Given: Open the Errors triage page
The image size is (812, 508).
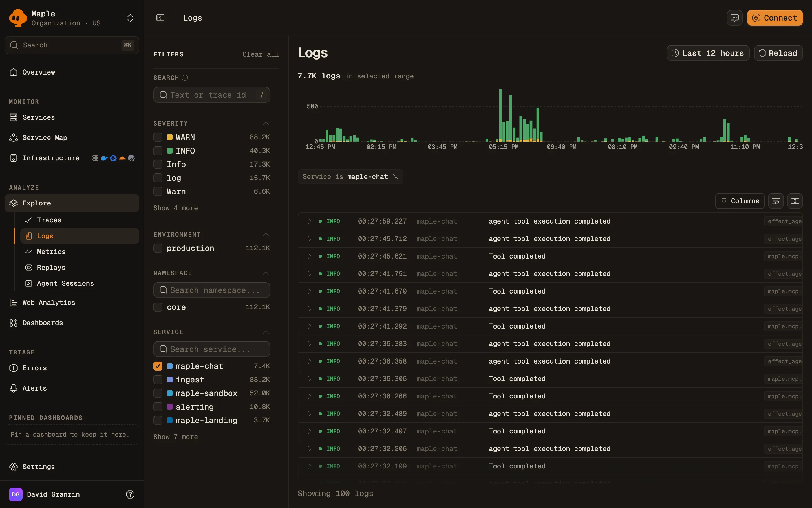Looking at the screenshot, I should click(x=72, y=368).
